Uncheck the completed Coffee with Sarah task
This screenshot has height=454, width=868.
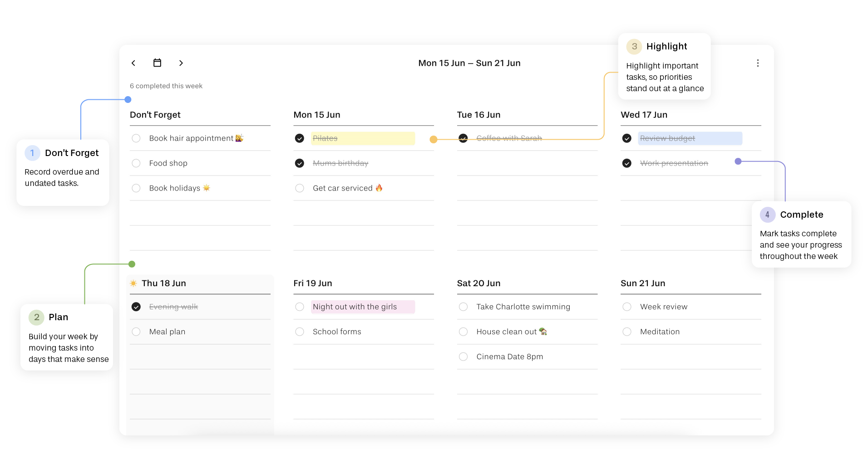point(463,138)
